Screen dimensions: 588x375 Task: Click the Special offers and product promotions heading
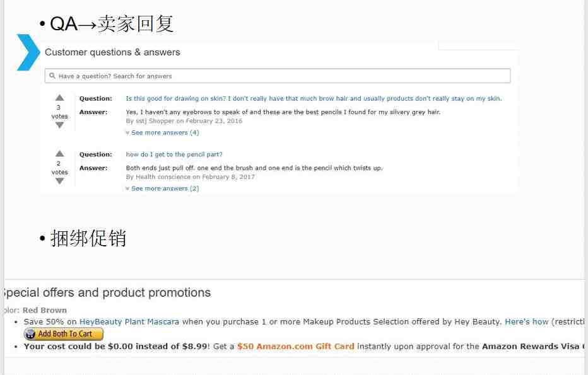[x=107, y=292]
